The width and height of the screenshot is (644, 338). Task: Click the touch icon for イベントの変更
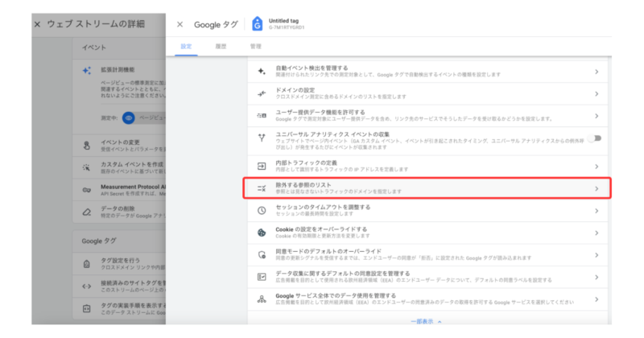click(87, 146)
